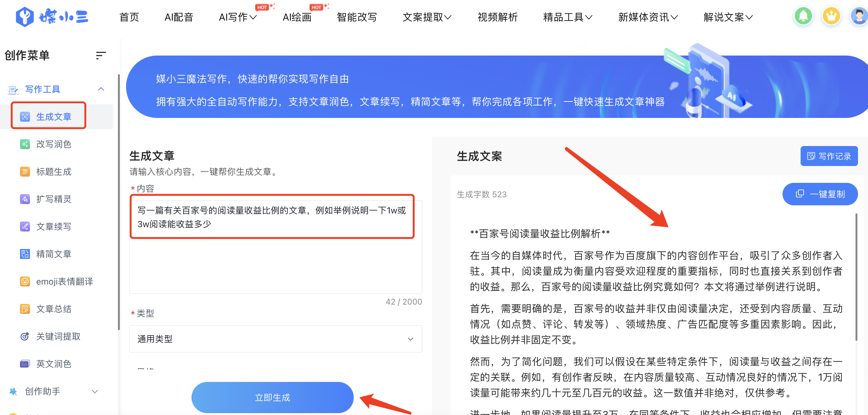Click the 创作助手 star icon
The width and height of the screenshot is (868, 415).
pos(13,391)
